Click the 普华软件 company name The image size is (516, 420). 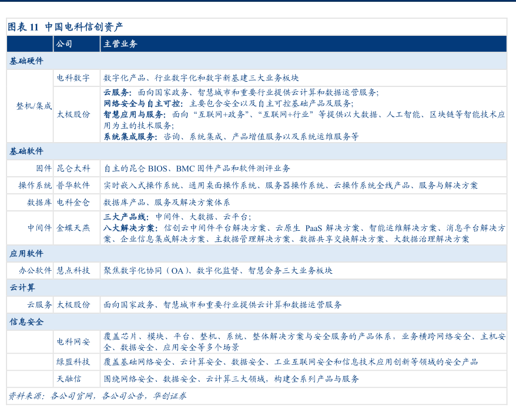pyautogui.click(x=73, y=186)
